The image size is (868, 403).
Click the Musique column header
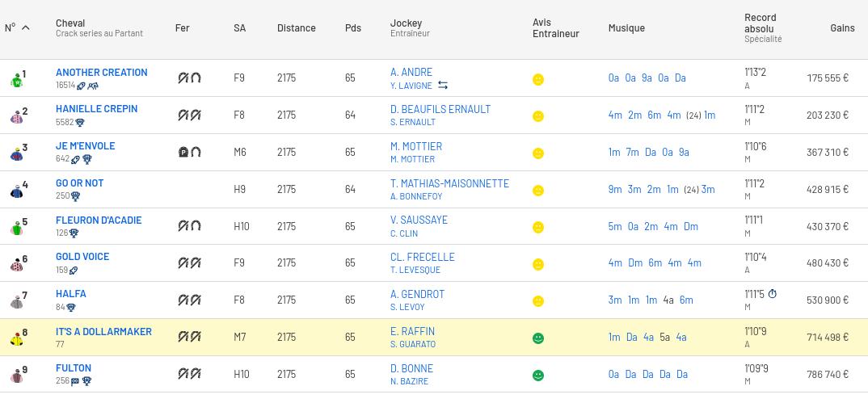point(626,27)
